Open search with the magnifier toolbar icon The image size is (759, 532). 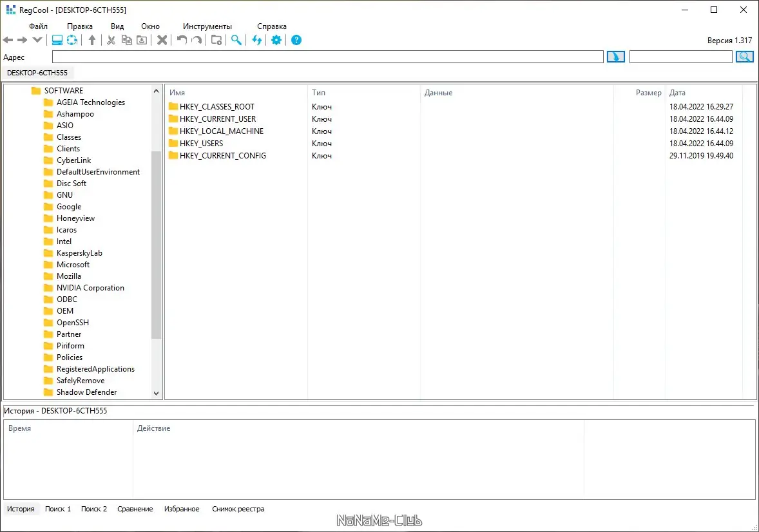pyautogui.click(x=236, y=40)
